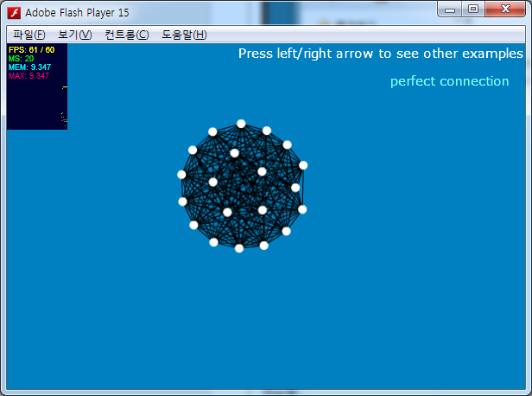The width and height of the screenshot is (532, 396).
Task: Close the Adobe Flash Player window
Action: click(505, 10)
